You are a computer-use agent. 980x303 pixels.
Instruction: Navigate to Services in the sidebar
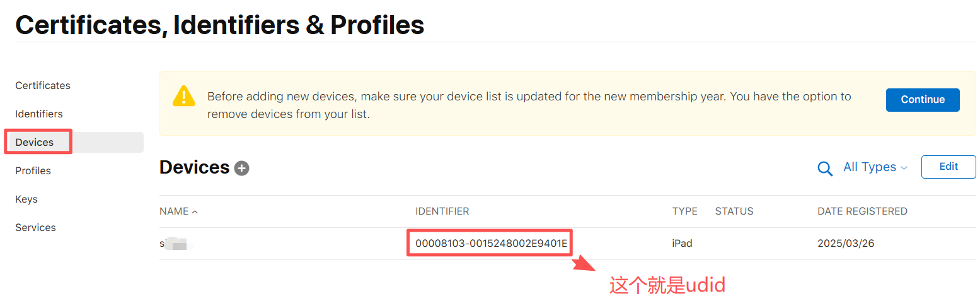click(x=35, y=227)
